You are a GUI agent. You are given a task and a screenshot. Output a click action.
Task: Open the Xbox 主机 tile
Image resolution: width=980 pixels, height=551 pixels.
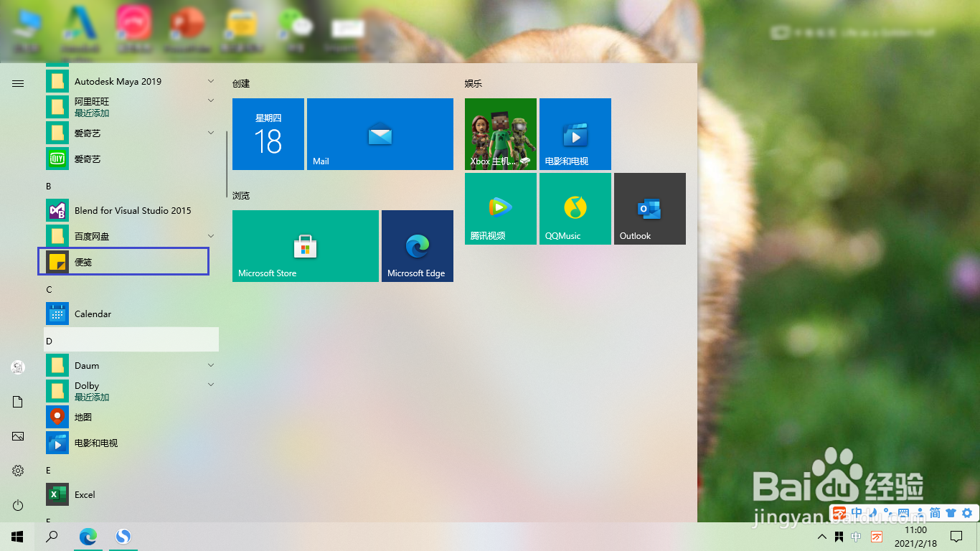point(501,134)
